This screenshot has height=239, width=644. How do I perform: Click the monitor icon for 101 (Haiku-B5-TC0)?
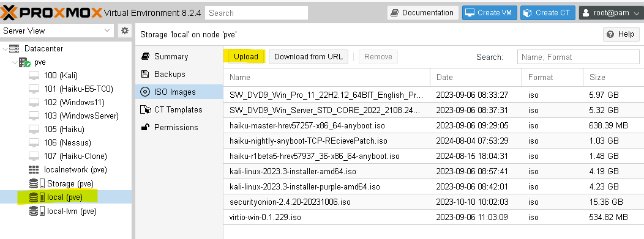point(34,89)
